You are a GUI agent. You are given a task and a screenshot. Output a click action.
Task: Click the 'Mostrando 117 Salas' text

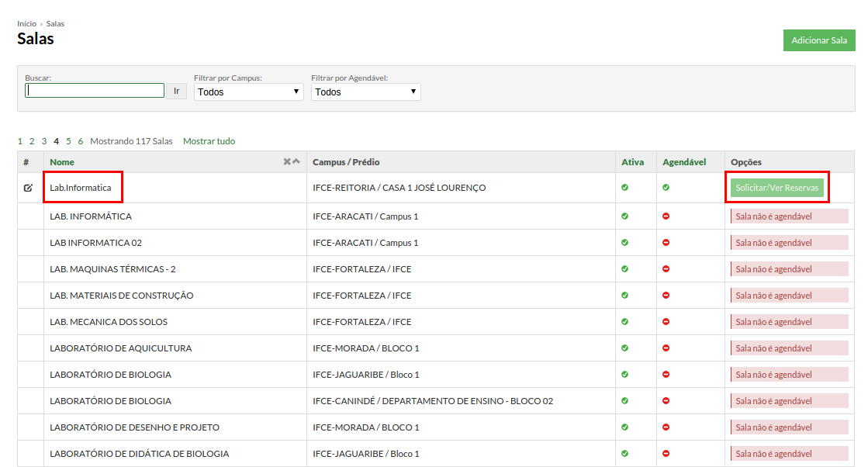click(x=131, y=141)
